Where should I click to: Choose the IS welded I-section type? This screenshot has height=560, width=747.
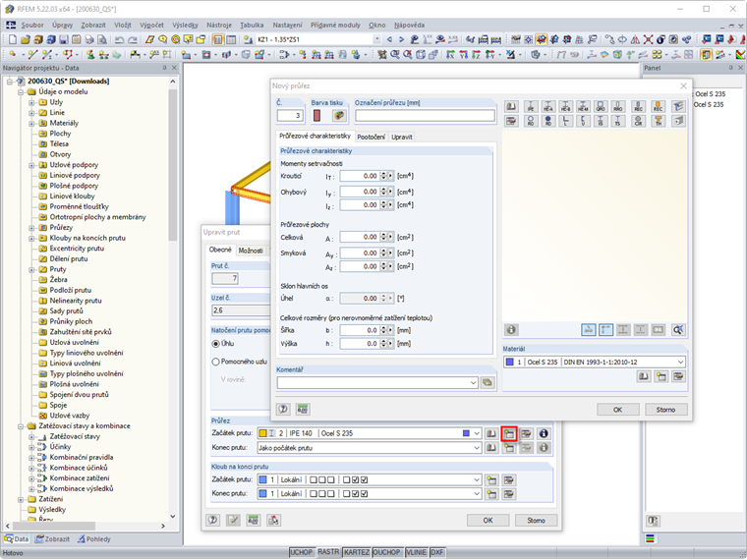click(601, 121)
